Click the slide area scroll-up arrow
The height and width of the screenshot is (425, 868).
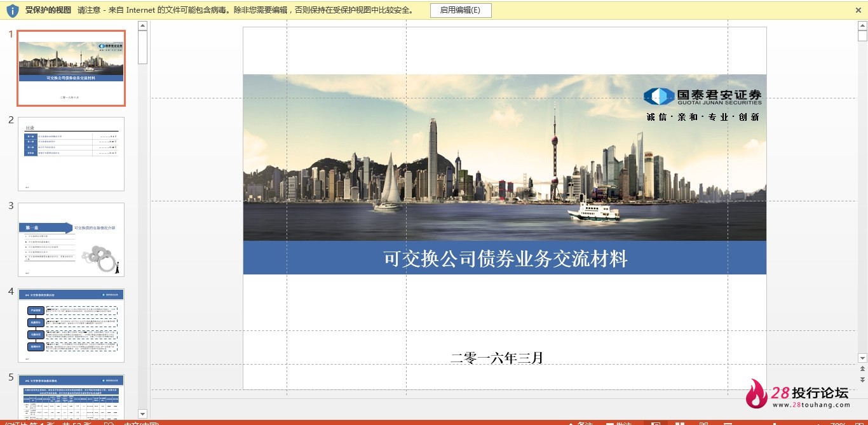coord(862,26)
